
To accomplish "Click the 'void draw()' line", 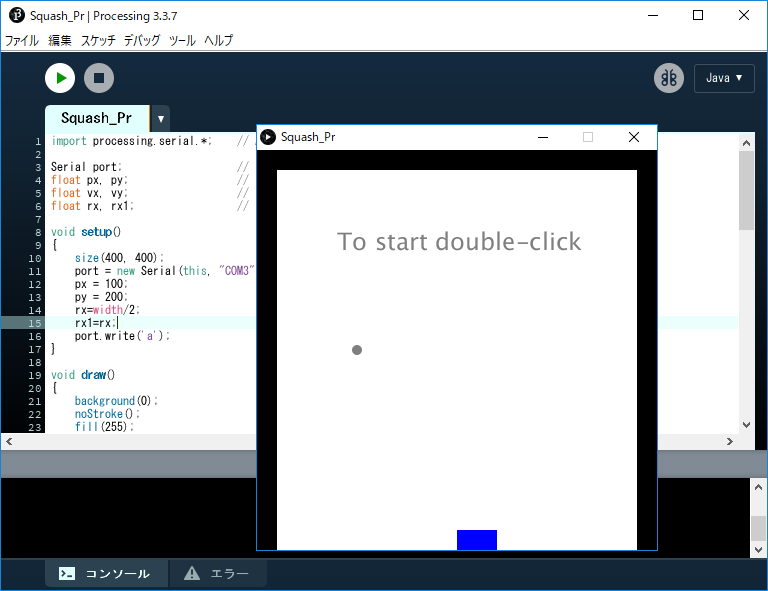I will (x=83, y=375).
